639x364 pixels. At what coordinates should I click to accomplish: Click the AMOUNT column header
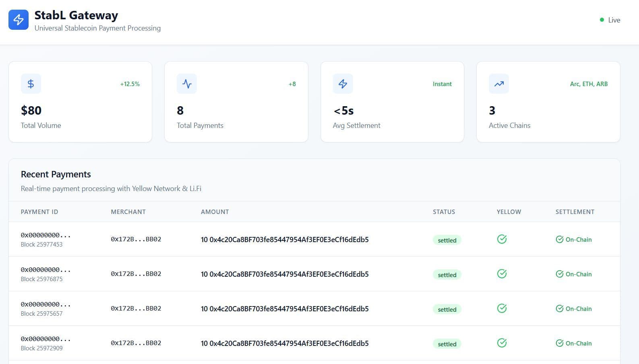tap(215, 212)
